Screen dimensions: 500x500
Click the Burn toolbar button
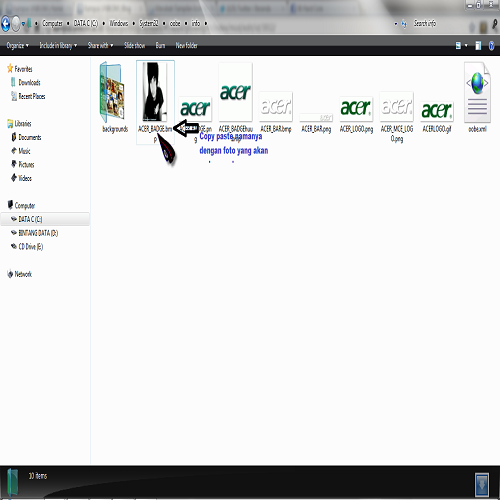point(160,45)
